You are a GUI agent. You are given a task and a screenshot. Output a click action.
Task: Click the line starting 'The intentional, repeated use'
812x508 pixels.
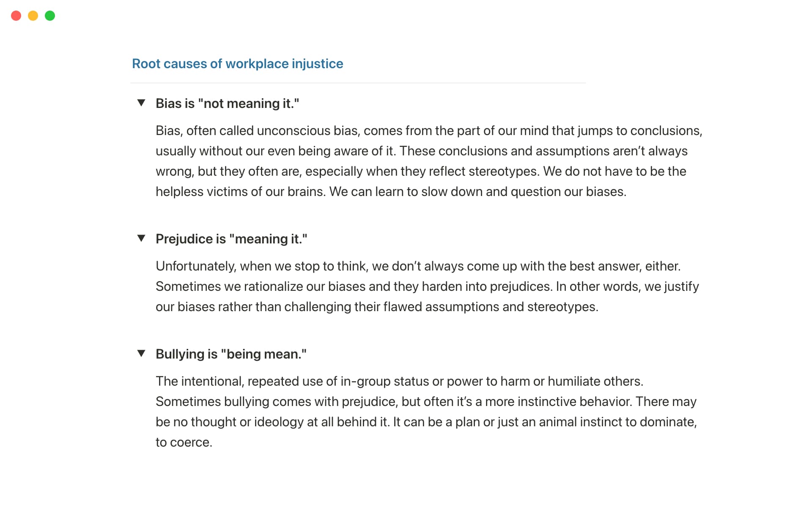point(399,381)
